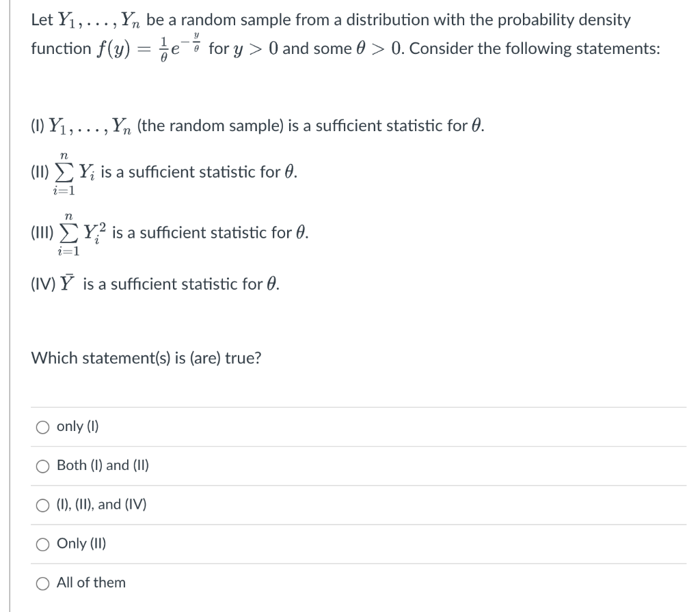The width and height of the screenshot is (700, 612).
Task: Select the "Only (II)" radio button
Action: point(43,543)
